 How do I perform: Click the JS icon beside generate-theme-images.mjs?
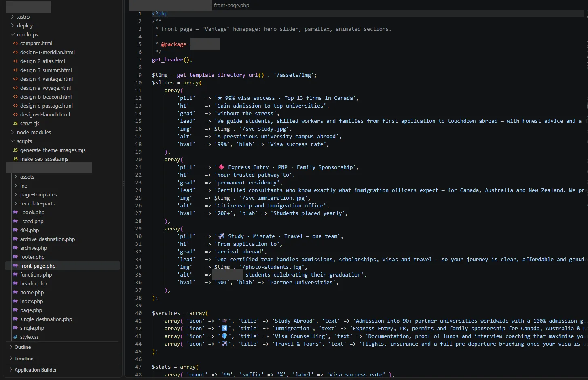click(x=15, y=150)
